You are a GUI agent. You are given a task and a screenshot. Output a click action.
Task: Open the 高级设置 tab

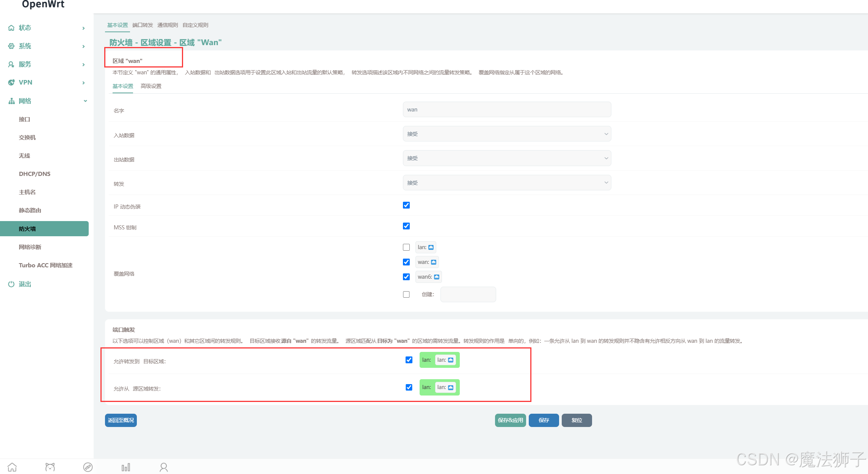tap(151, 86)
